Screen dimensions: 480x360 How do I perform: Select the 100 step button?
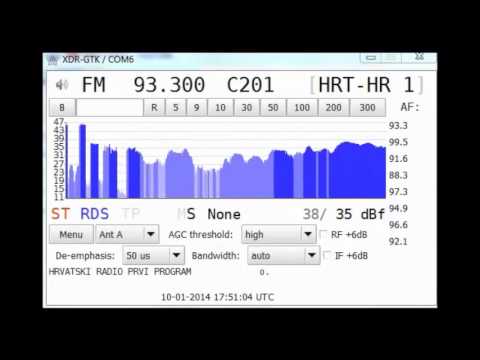coord(302,108)
